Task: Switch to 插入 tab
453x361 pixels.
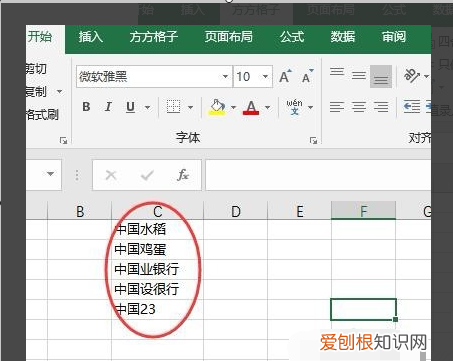Action: [x=91, y=37]
